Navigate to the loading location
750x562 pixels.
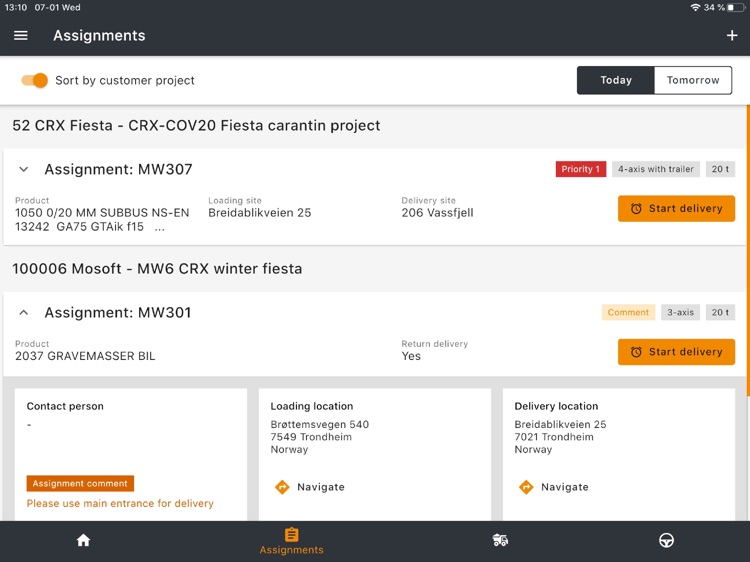(310, 487)
